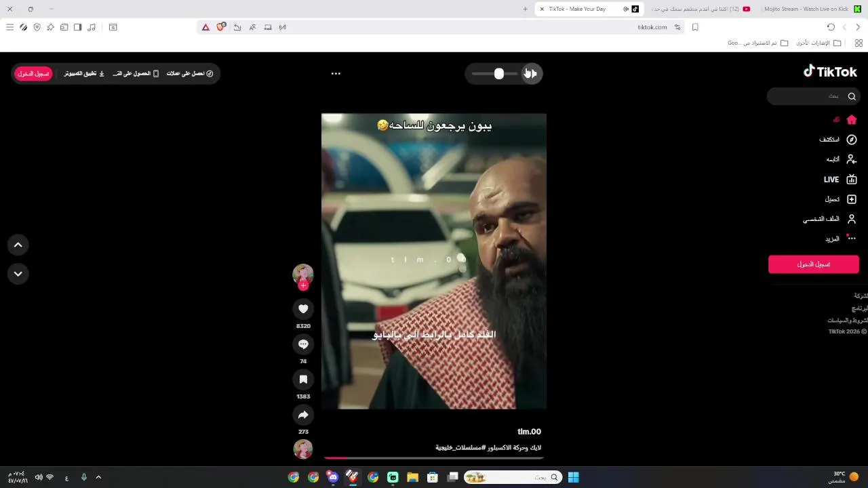Open LIVE in the sidebar

click(x=840, y=180)
